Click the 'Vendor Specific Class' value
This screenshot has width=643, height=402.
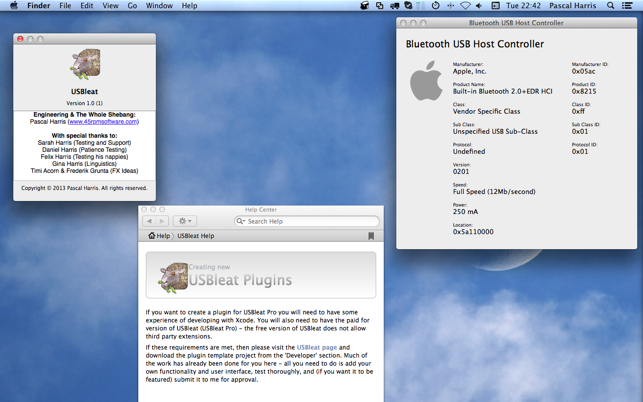click(x=486, y=111)
